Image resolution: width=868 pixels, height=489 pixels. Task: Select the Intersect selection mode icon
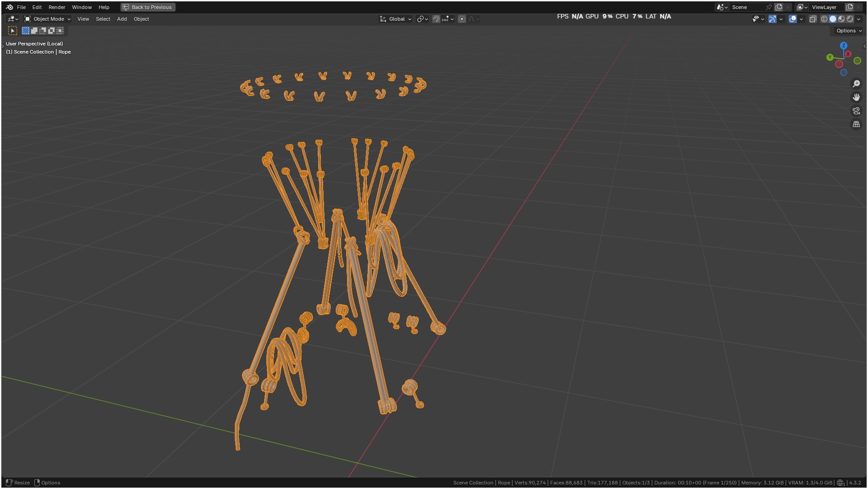pyautogui.click(x=60, y=31)
